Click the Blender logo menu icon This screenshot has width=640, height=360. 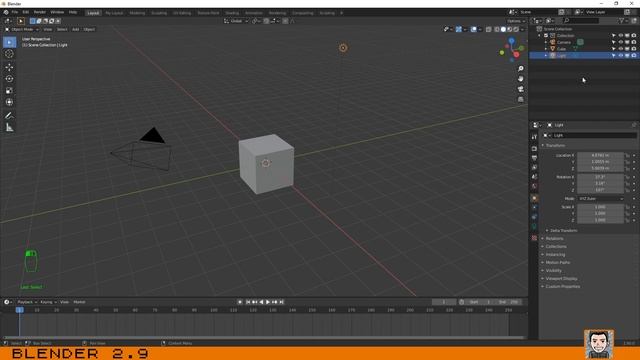pos(6,12)
